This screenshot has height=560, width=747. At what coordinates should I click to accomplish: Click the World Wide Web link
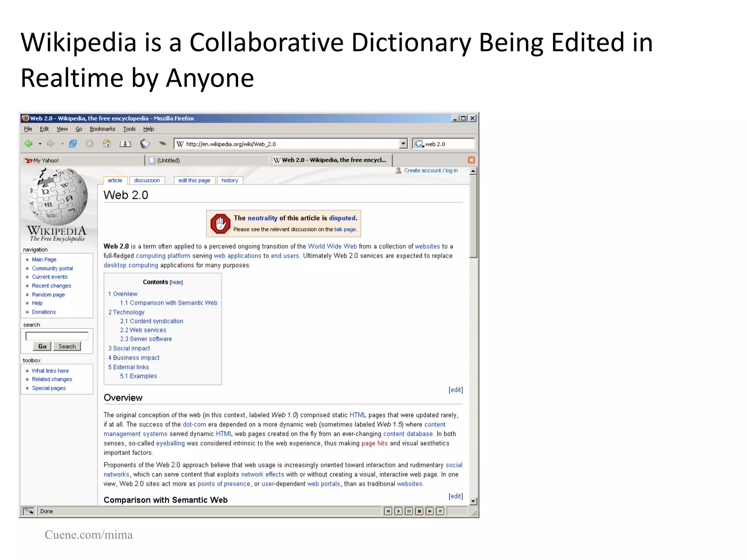point(332,246)
